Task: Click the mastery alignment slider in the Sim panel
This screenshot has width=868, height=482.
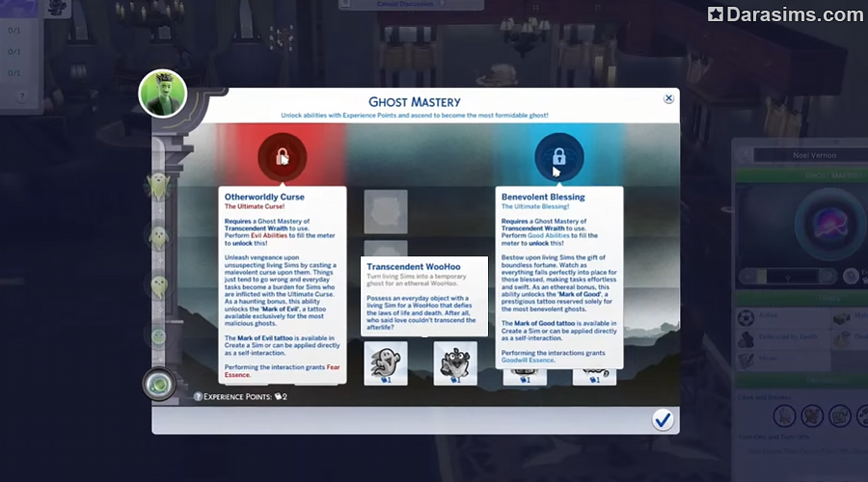Action: pos(788,276)
